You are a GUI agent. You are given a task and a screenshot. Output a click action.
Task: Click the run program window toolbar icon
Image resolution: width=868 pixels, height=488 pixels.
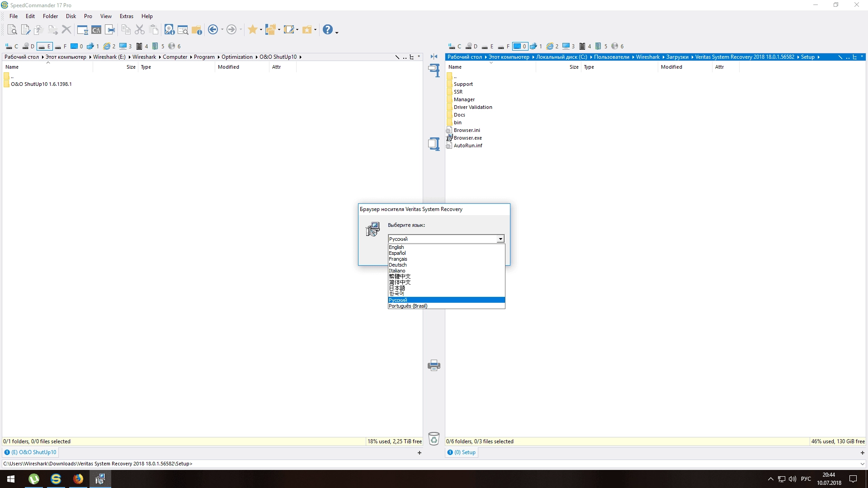pyautogui.click(x=82, y=30)
